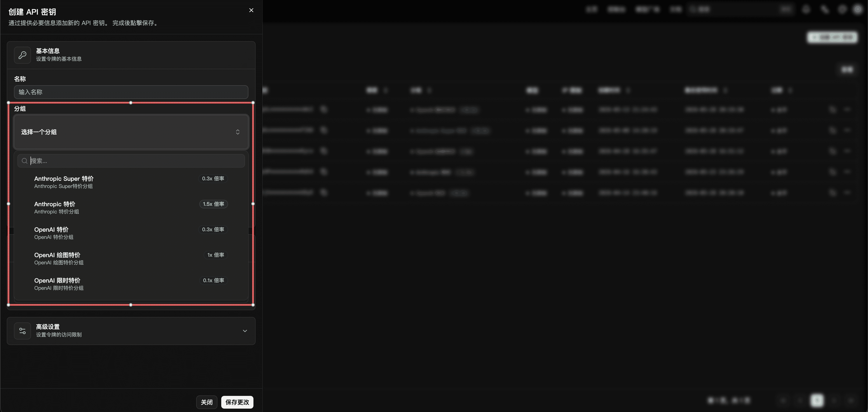This screenshot has width=868, height=412.
Task: Choose the Anthropic 特价 group option
Action: (131, 207)
